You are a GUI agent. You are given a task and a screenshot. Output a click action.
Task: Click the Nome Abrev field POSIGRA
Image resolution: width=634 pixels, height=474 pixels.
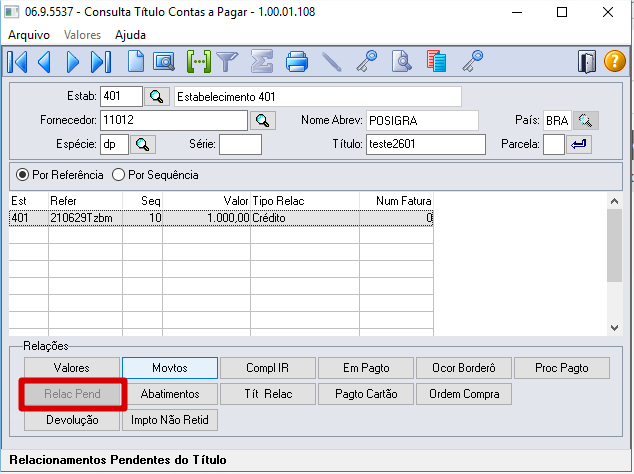[422, 121]
